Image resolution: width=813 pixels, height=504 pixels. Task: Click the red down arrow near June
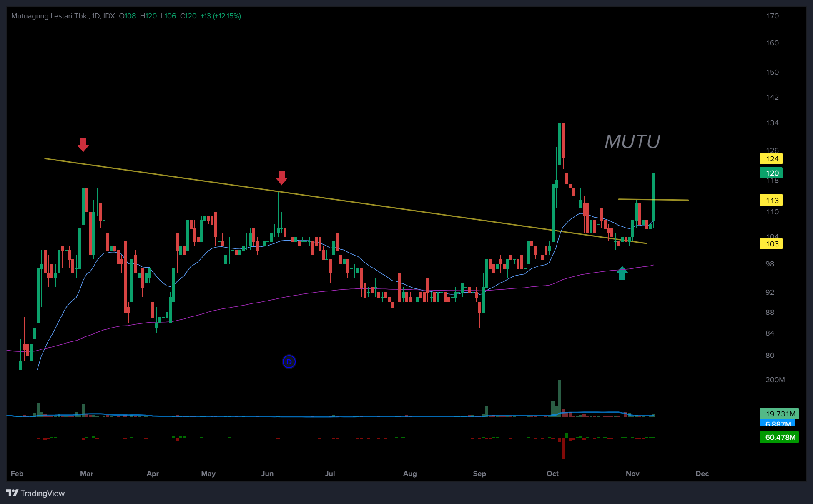pyautogui.click(x=281, y=178)
